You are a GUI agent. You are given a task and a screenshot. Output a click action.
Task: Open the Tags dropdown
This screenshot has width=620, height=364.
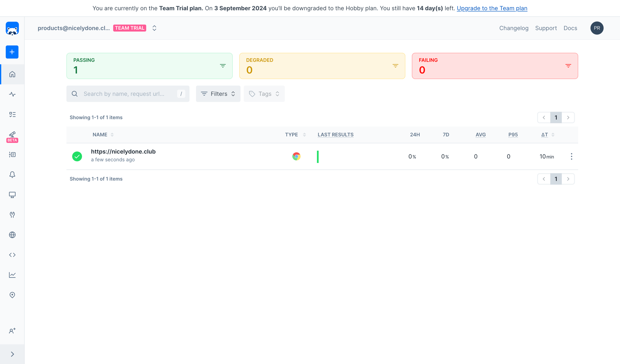264,94
